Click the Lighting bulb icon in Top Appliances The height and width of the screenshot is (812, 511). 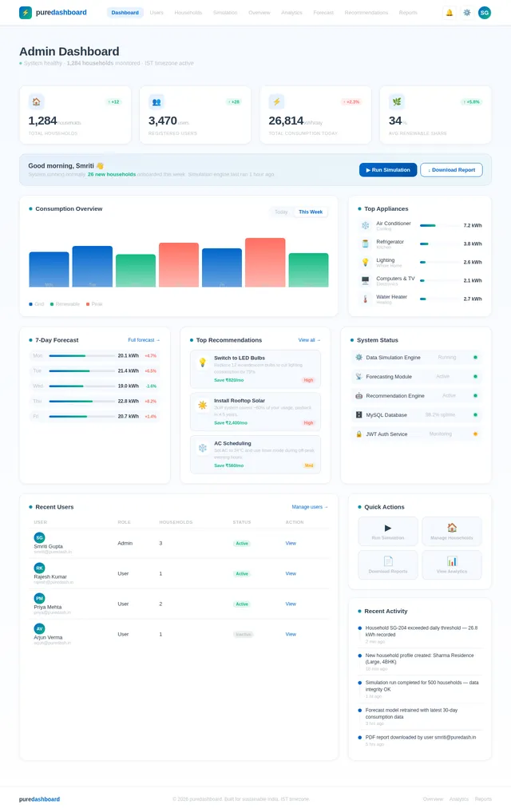(x=366, y=263)
